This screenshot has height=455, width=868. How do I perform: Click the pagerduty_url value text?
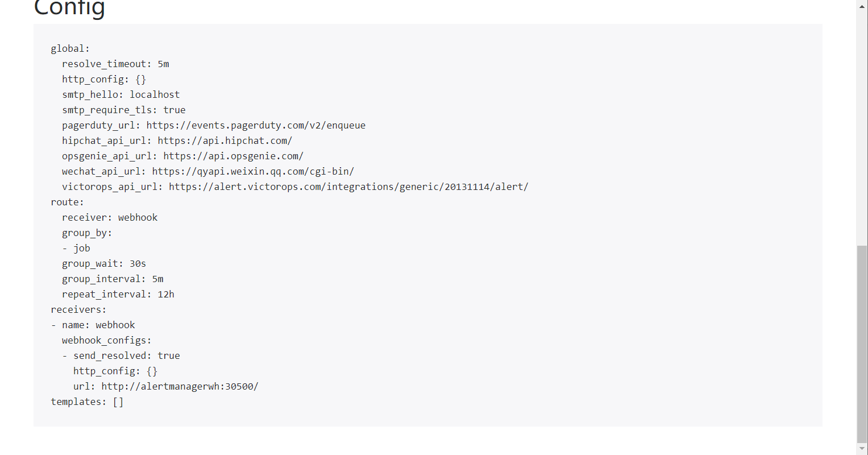pyautogui.click(x=256, y=125)
